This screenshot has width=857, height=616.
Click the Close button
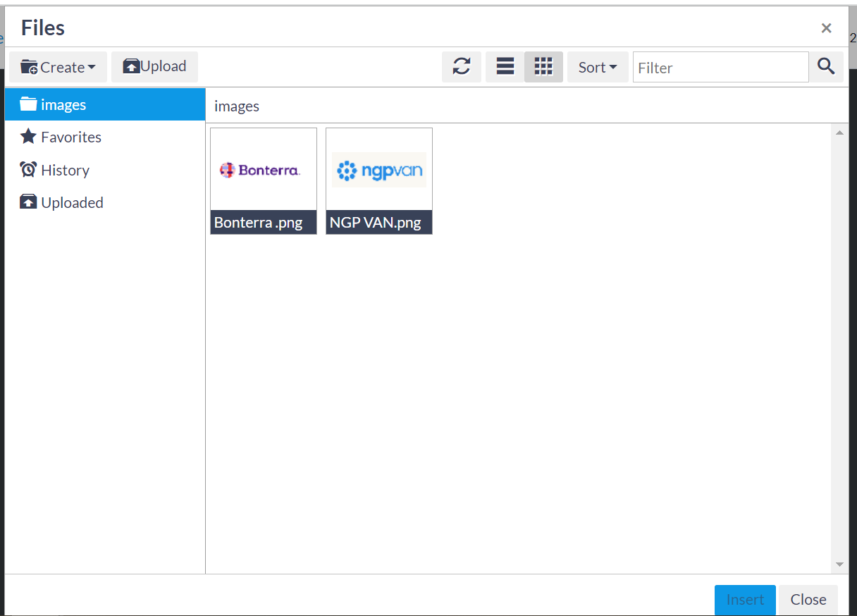(x=808, y=599)
